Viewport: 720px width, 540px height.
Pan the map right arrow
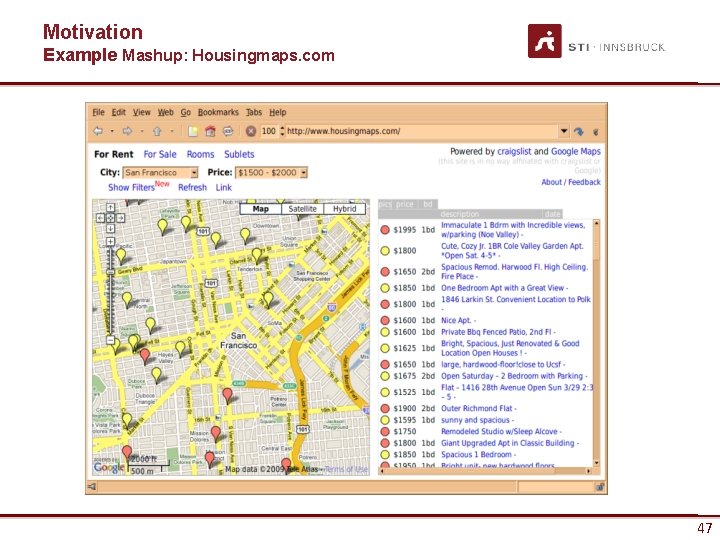coord(120,218)
